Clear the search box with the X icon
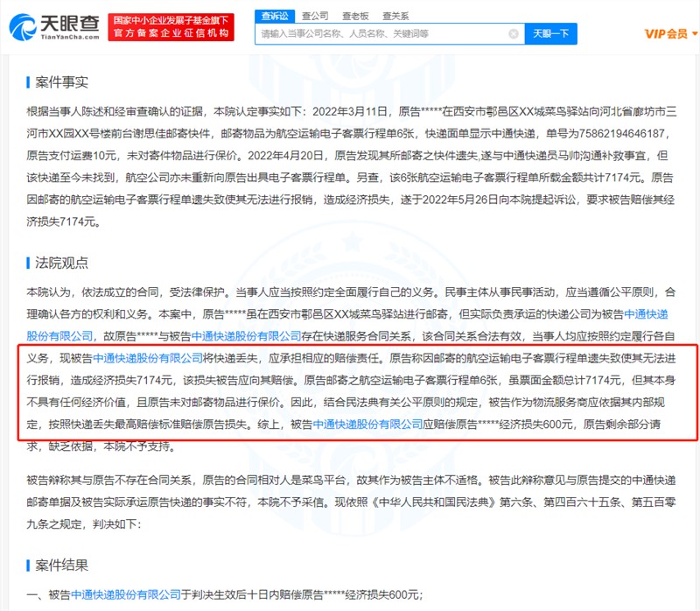The image size is (700, 611). [514, 34]
